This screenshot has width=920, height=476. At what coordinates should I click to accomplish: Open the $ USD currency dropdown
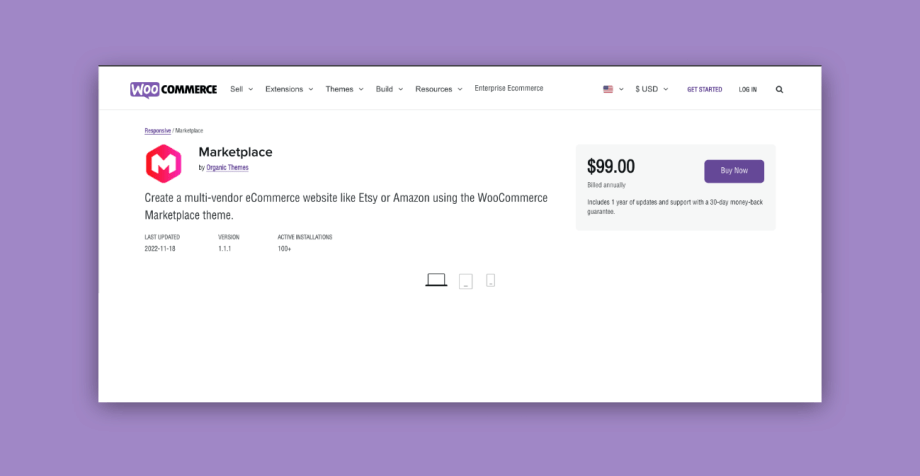(651, 89)
